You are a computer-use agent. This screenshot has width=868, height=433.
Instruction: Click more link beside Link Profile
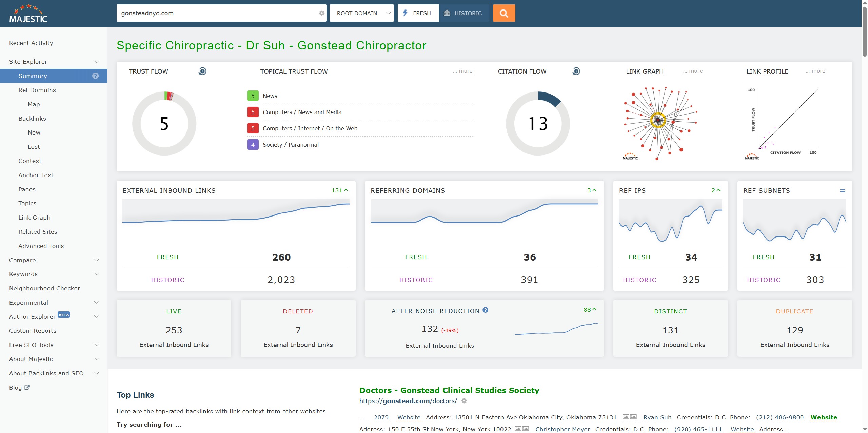tap(815, 71)
